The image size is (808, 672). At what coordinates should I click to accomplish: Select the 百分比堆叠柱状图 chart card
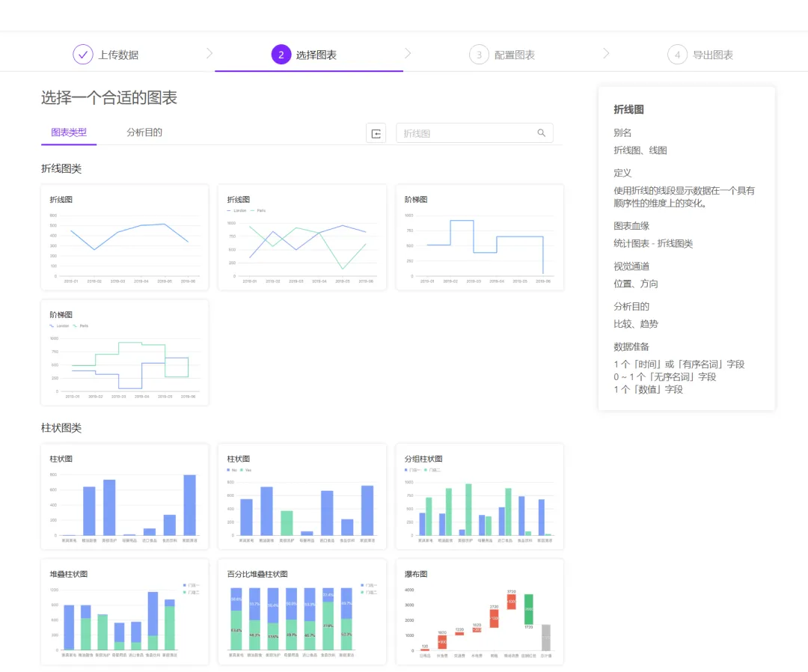click(302, 611)
